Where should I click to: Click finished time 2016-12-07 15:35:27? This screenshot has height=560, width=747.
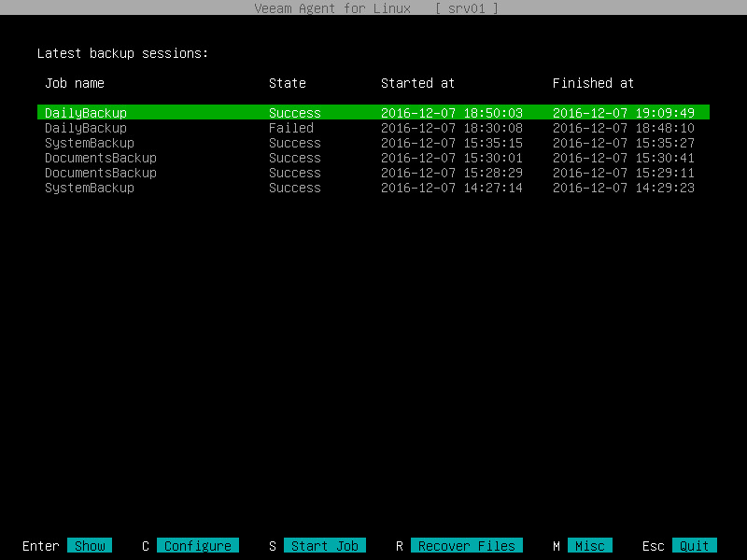(624, 143)
